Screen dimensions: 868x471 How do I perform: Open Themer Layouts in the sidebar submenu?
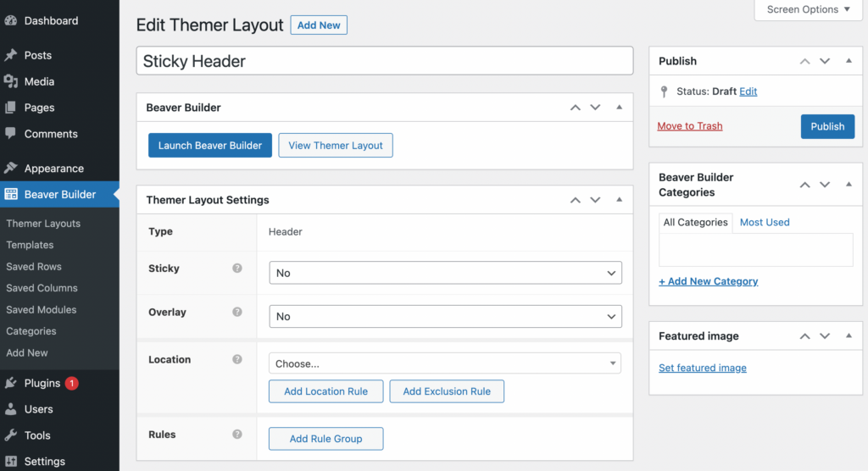tap(43, 224)
